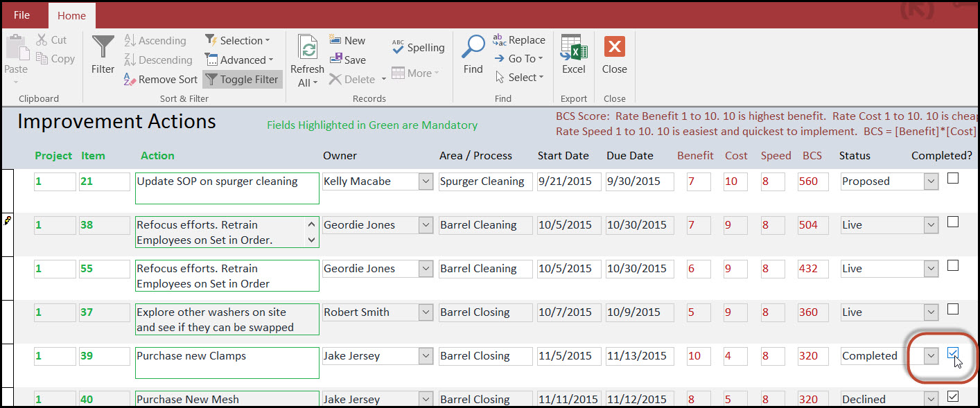Check Completed for Explore other washers row
The image size is (980, 408).
coord(953,309)
